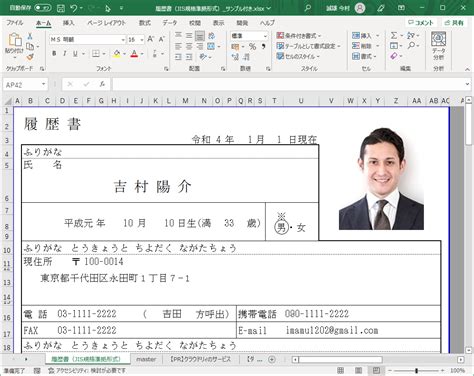474x376 pixels.
Task: Click the Save icon in title bar
Action: (61, 8)
